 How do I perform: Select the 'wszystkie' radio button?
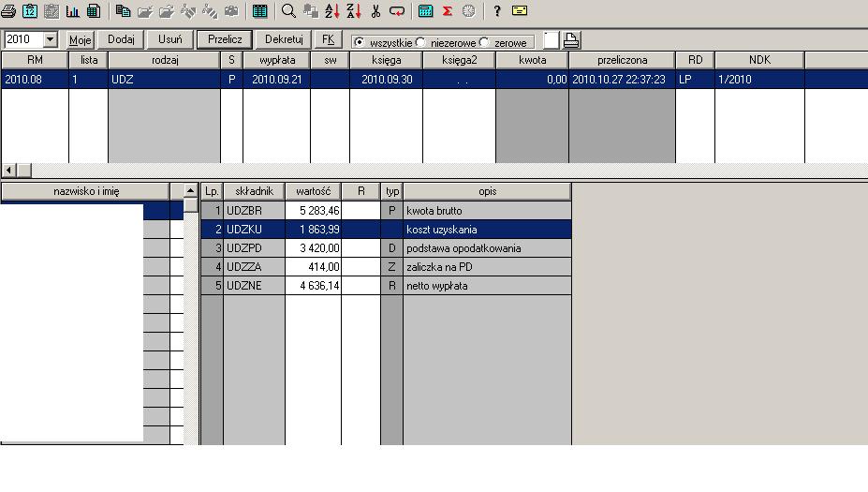coord(359,42)
